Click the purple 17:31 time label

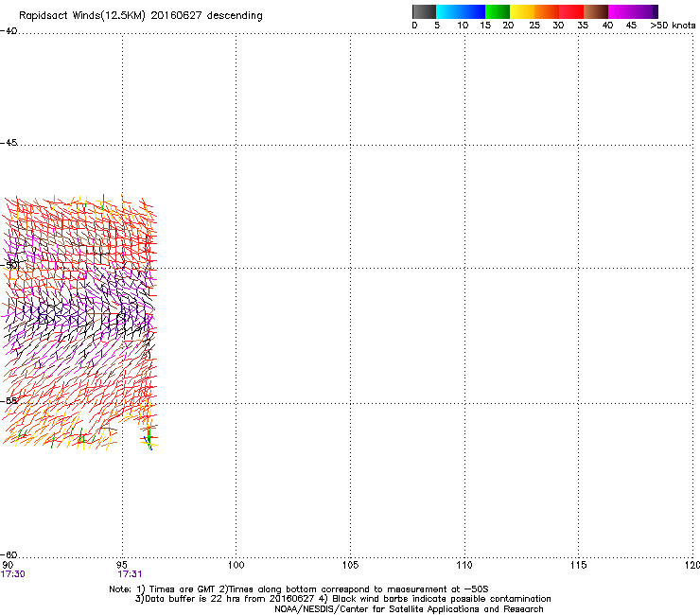coord(130,574)
